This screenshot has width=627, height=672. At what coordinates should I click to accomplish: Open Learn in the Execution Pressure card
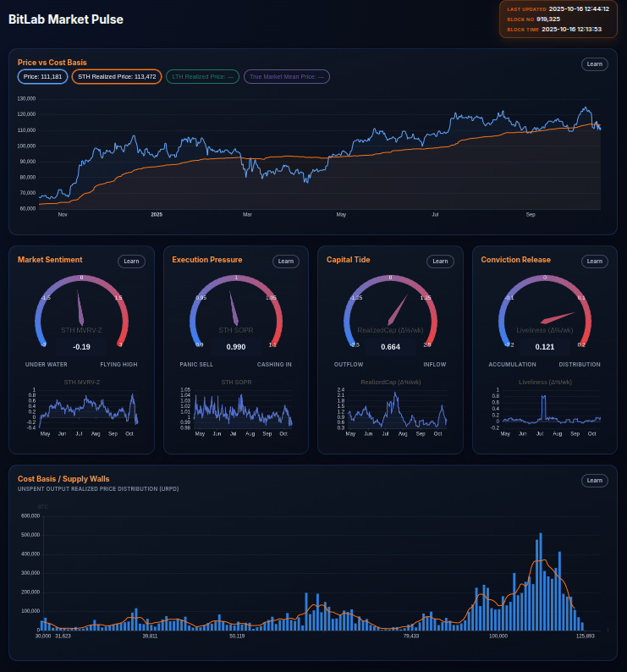[286, 262]
